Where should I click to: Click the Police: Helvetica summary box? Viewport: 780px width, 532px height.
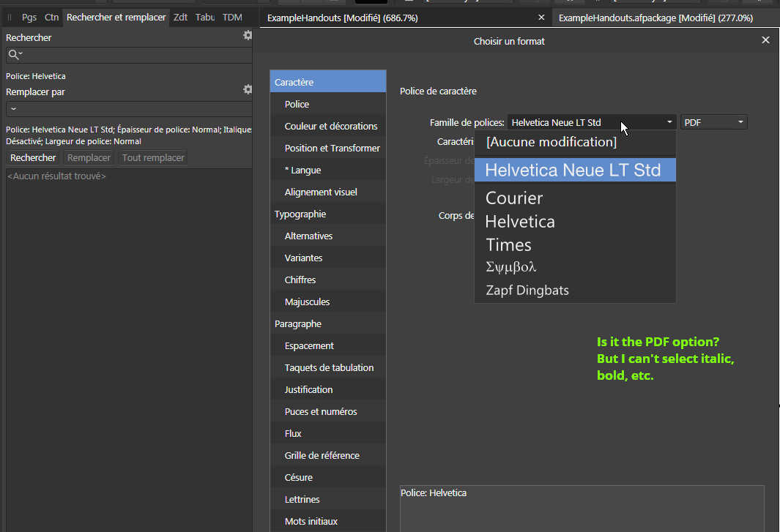582,509
